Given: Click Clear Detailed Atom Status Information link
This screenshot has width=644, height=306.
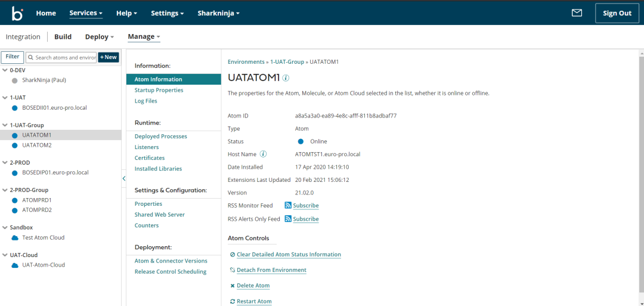Looking at the screenshot, I should [x=289, y=255].
